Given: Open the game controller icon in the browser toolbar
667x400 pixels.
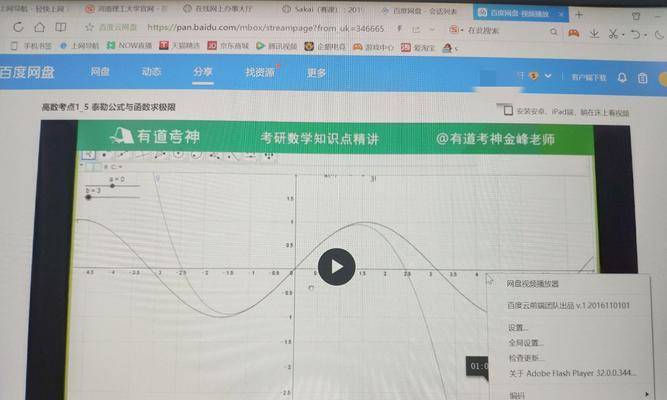Looking at the screenshot, I should coord(573,33).
